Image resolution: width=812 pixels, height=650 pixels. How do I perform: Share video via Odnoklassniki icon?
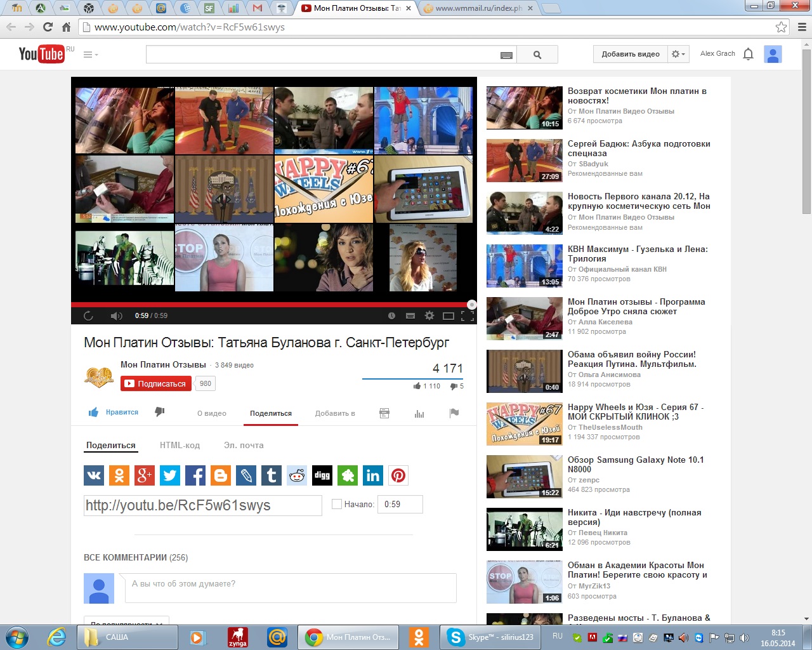click(119, 475)
